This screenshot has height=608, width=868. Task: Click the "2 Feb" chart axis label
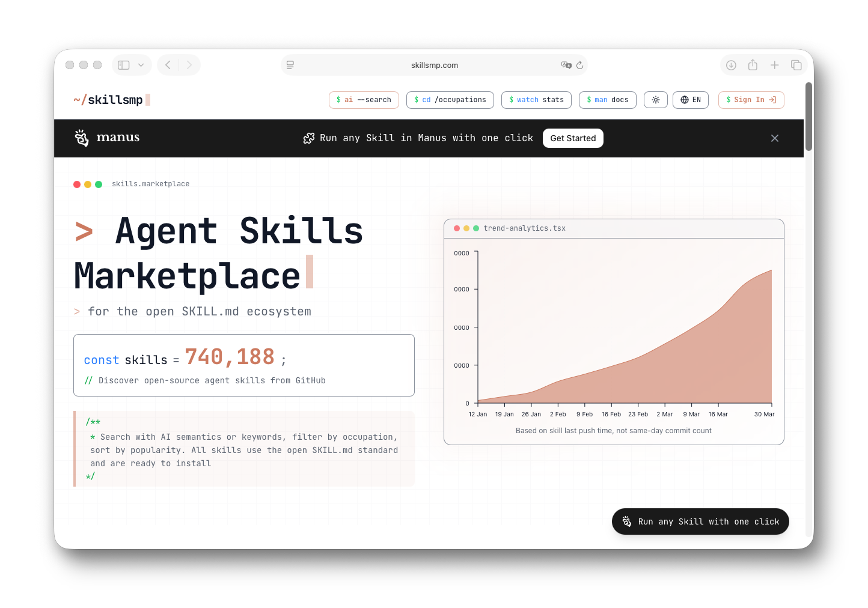point(558,414)
